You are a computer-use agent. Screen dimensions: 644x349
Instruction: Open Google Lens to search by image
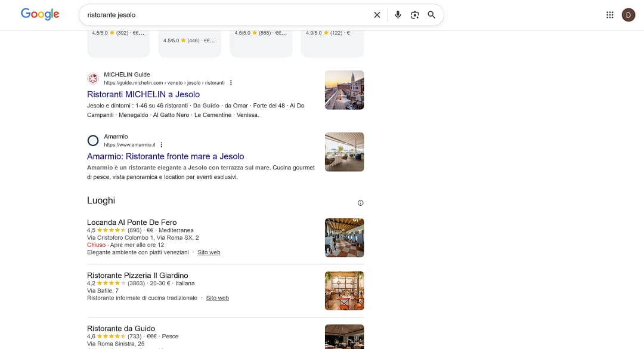[414, 15]
